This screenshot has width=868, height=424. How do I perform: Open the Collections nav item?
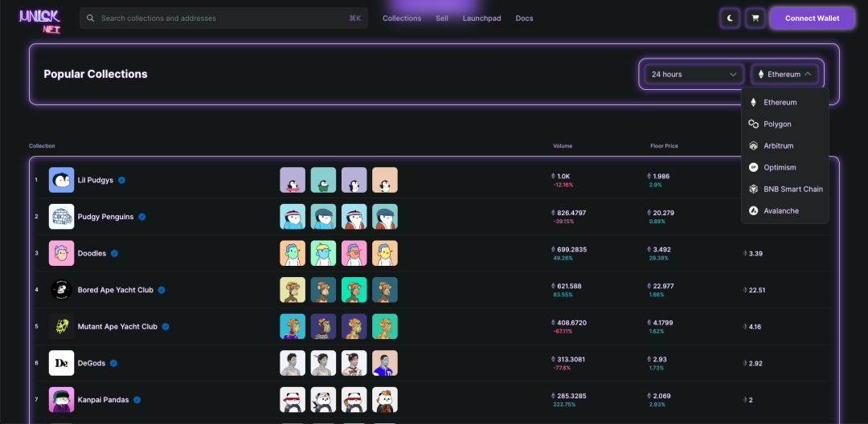(402, 18)
